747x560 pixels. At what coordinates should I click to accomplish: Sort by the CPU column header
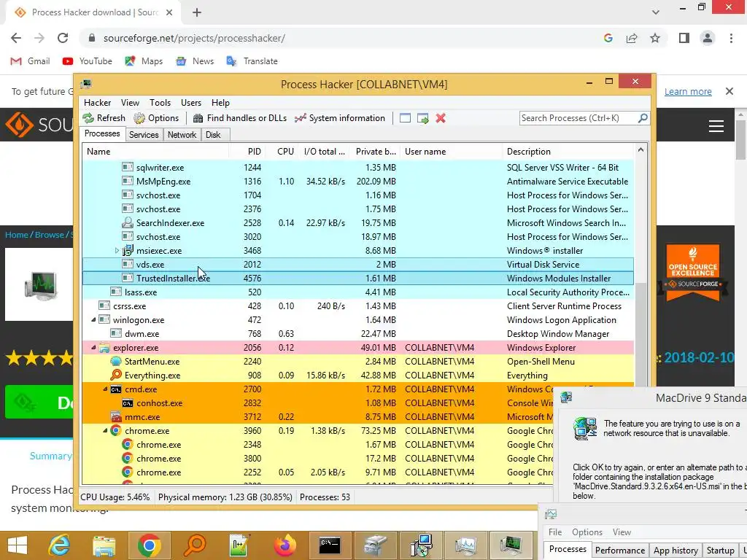(x=281, y=152)
